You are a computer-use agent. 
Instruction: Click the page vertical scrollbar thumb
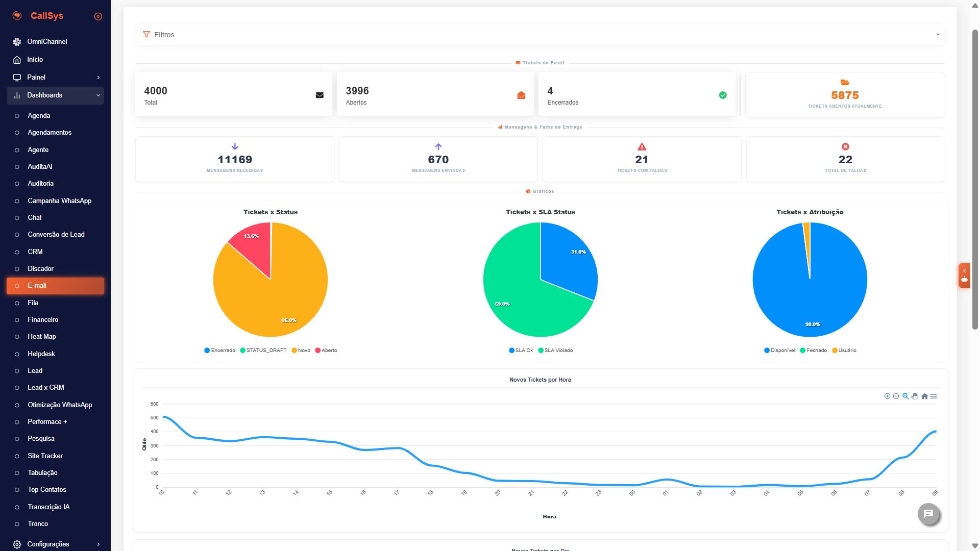tap(975, 179)
